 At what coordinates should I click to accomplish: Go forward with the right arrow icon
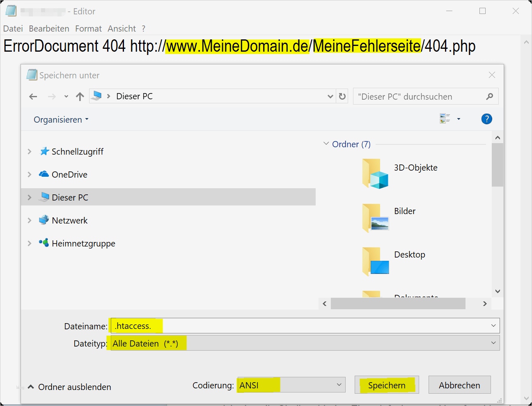point(52,97)
